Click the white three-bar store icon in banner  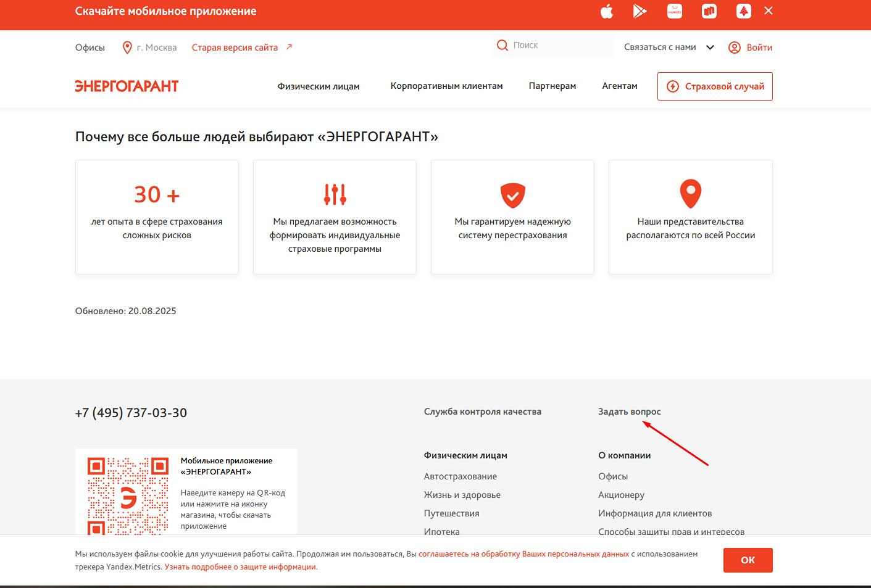(x=709, y=11)
